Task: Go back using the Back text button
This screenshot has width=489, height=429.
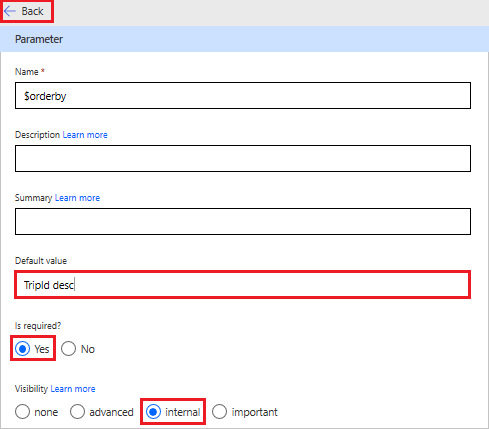Action: (32, 11)
